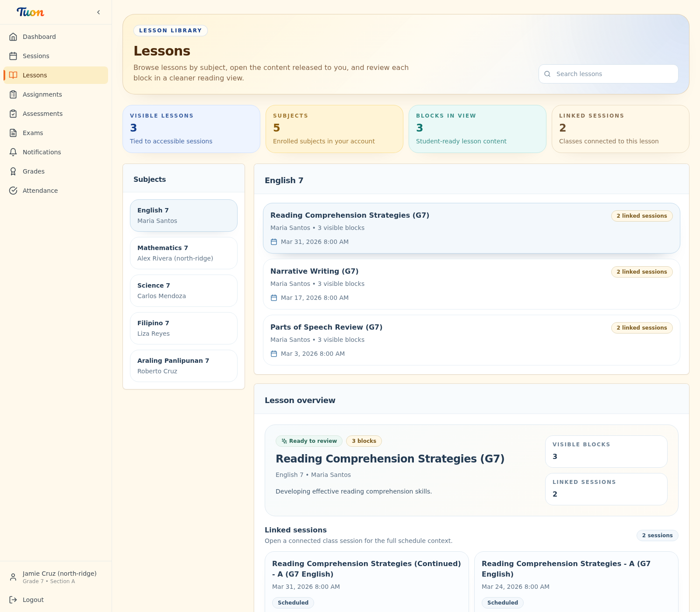The height and width of the screenshot is (612, 700).
Task: Click the Assignments clipboard icon
Action: click(13, 94)
